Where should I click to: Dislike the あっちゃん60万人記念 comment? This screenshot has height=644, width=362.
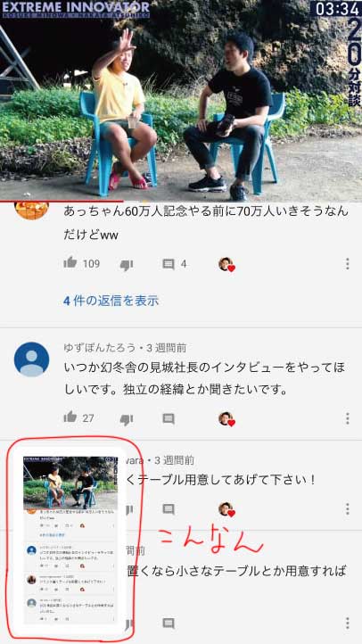click(127, 265)
